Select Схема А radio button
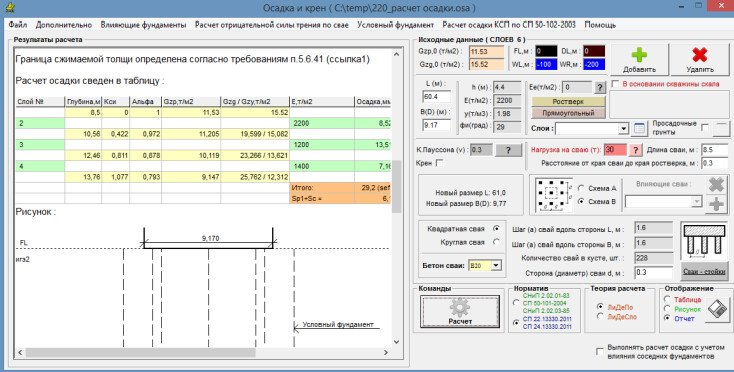The width and height of the screenshot is (734, 372). pyautogui.click(x=581, y=188)
